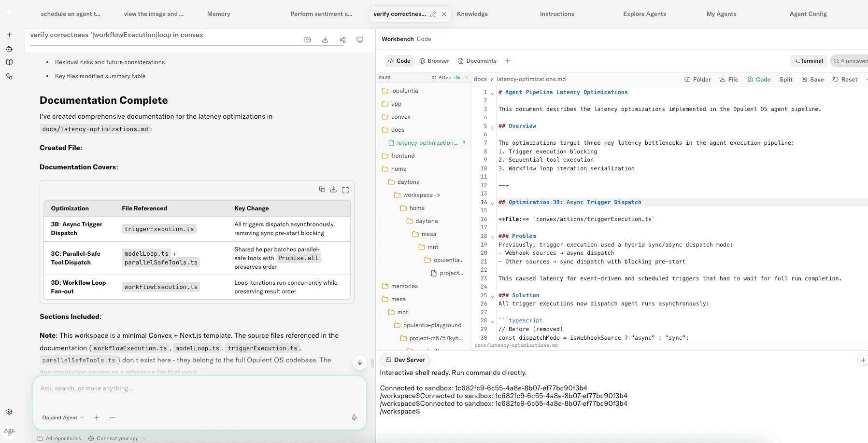Open the agents robot icon in left sidebar
The width and height of the screenshot is (868, 443).
pyautogui.click(x=9, y=49)
